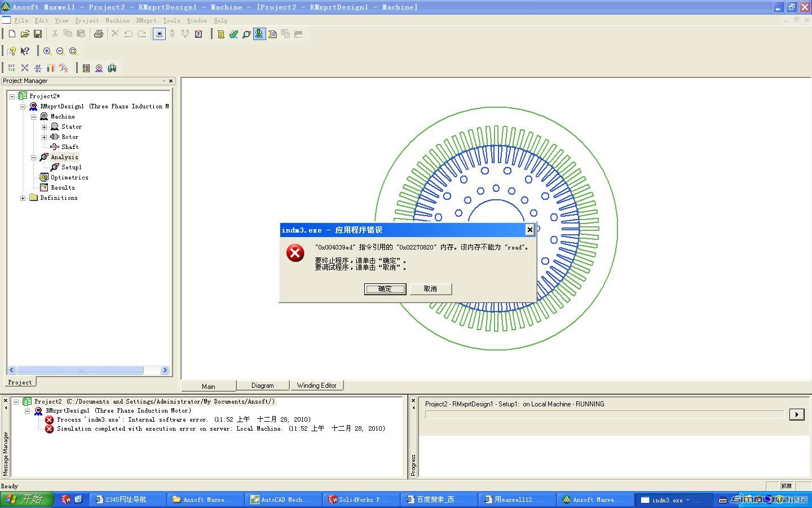812x508 pixels.
Task: Select Results tree item
Action: [63, 187]
